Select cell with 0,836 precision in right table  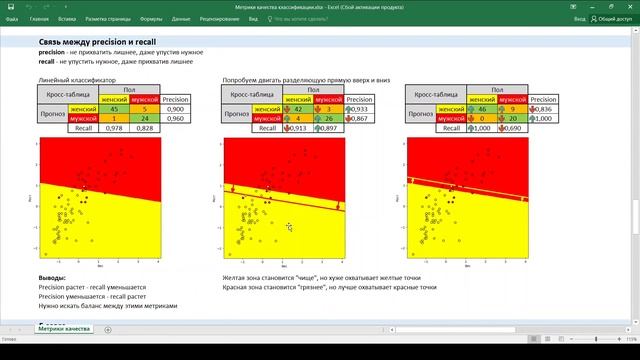coord(543,109)
